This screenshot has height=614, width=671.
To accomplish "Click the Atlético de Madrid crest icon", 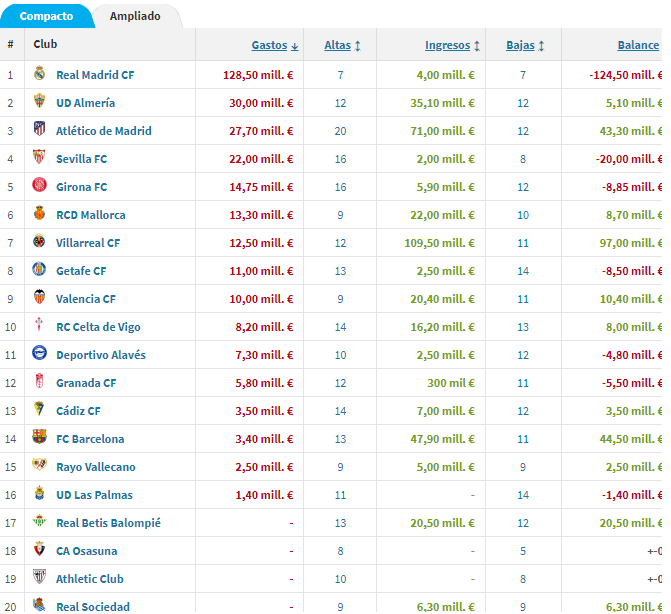I will 39,129.
